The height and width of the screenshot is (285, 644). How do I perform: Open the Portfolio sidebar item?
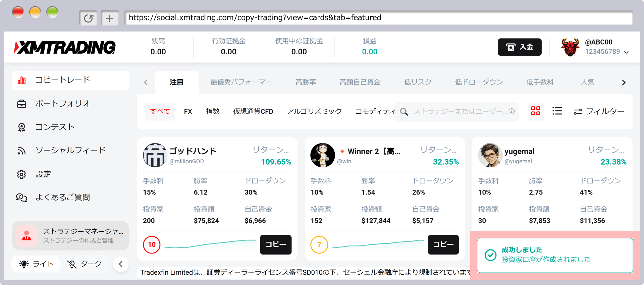[x=63, y=104]
